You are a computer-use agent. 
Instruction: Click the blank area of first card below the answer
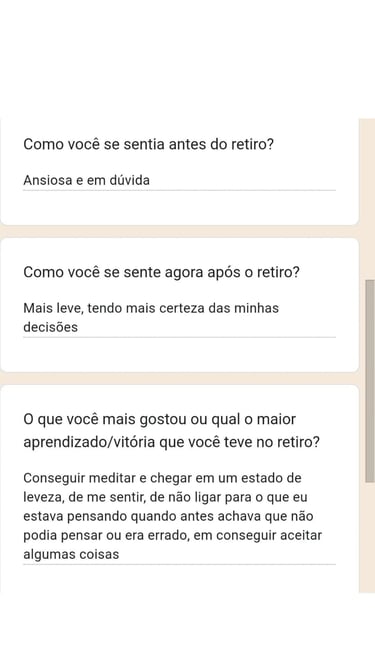tap(179, 208)
